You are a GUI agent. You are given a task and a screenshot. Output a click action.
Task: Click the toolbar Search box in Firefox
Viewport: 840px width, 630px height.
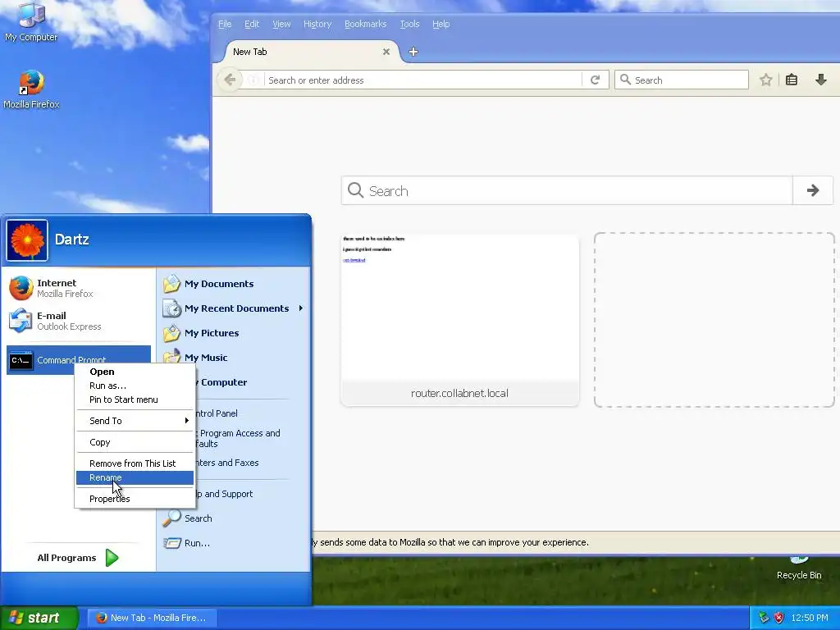(x=682, y=80)
